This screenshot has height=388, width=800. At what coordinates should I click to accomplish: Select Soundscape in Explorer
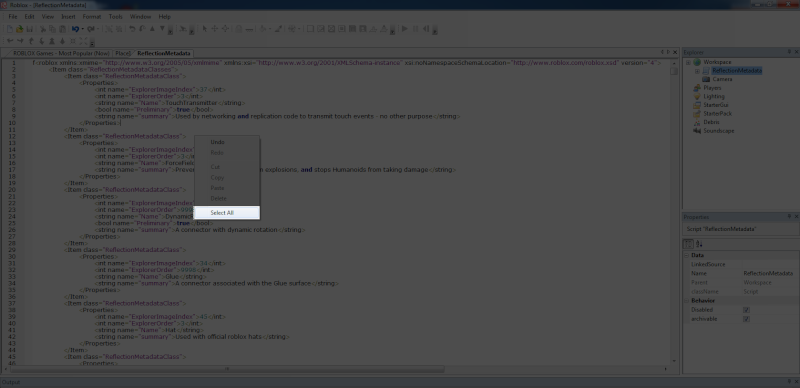coord(718,131)
